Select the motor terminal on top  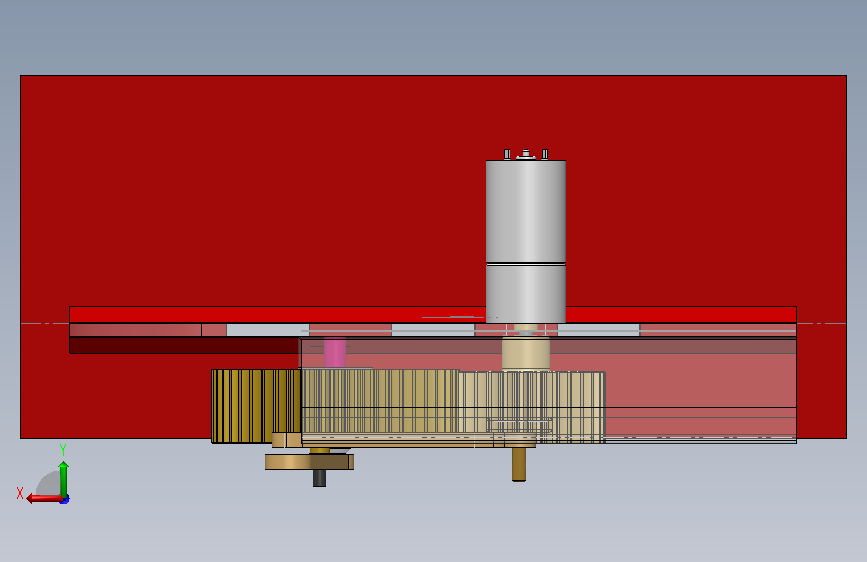pos(526,154)
